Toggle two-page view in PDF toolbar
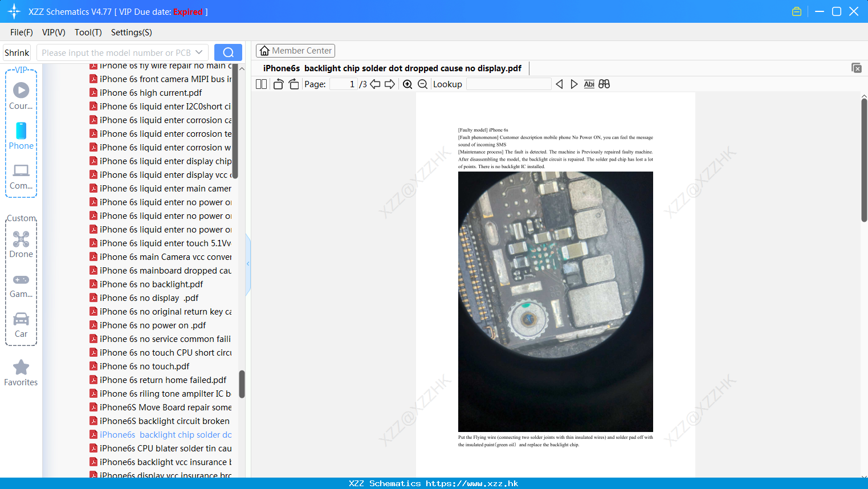This screenshot has width=868, height=489. point(261,84)
